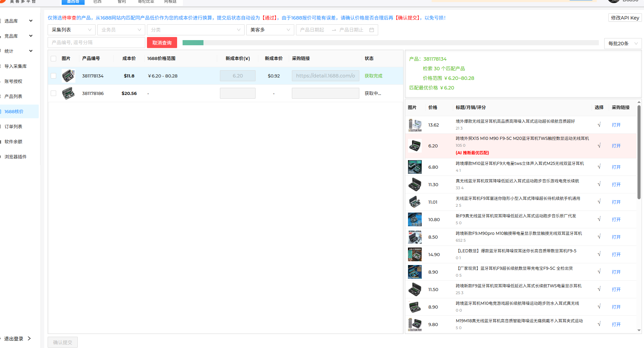Open the calendar icon in the date range field
Viewport: 644px width, 348px height.
(x=372, y=30)
